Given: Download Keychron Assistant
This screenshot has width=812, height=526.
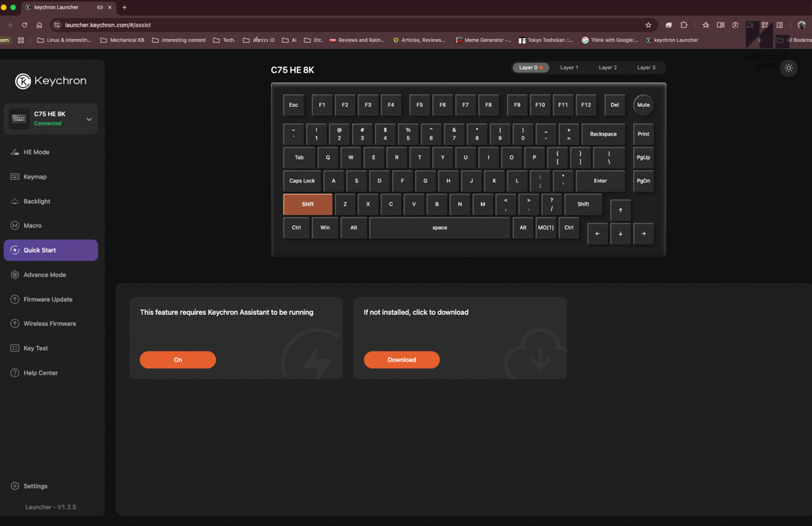Looking at the screenshot, I should pos(402,359).
